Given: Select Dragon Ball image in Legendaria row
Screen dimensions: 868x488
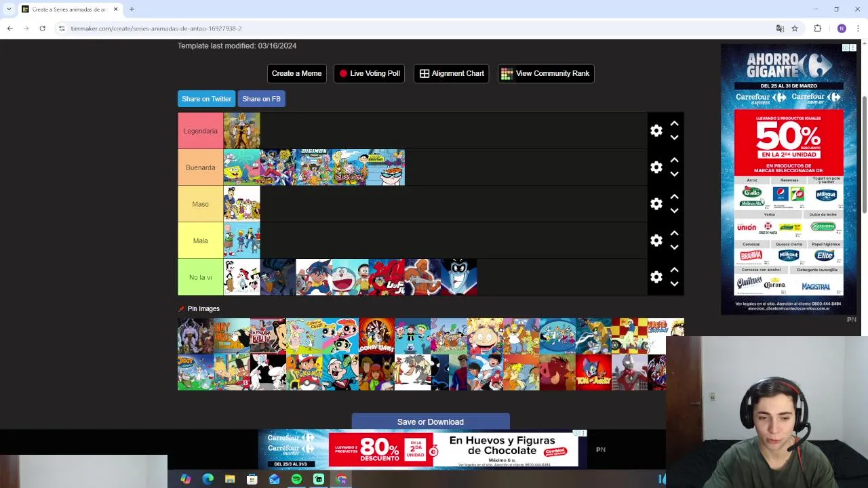Looking at the screenshot, I should point(241,131).
